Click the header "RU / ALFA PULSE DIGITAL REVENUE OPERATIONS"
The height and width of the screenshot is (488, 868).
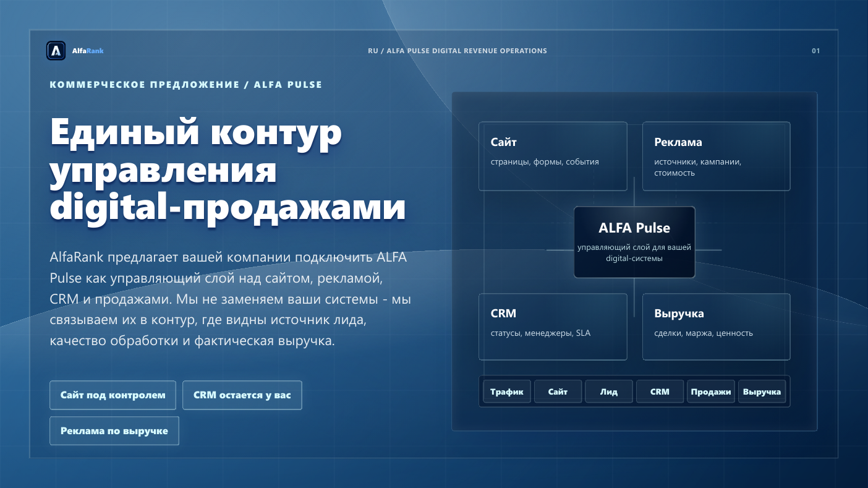click(457, 51)
